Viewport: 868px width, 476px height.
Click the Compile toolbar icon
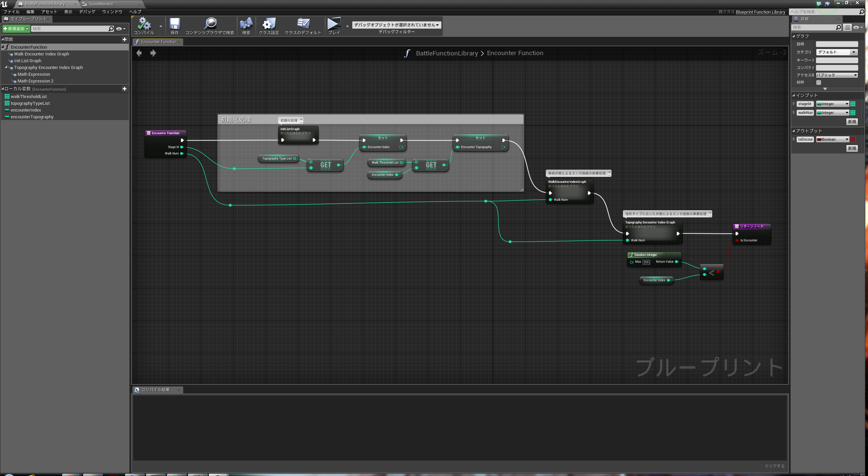coord(144,24)
